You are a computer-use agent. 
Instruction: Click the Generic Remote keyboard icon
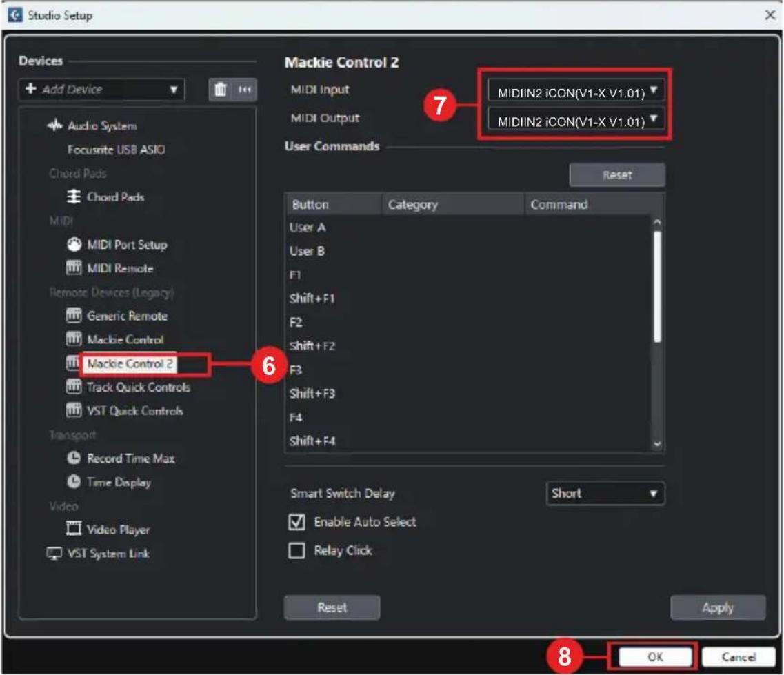pos(74,315)
